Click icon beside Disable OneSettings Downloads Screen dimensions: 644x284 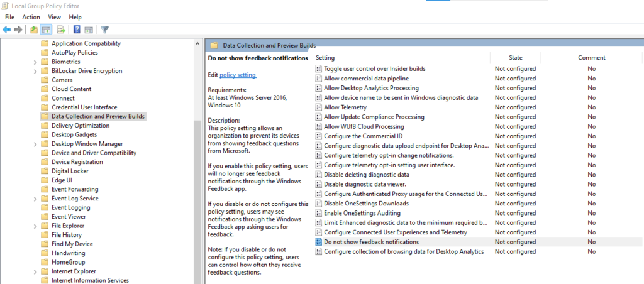click(x=318, y=203)
